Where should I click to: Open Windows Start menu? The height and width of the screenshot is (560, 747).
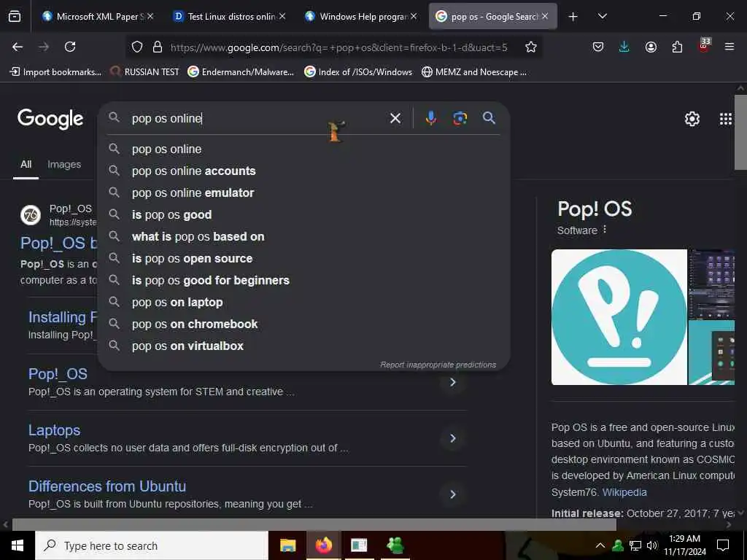tap(18, 545)
